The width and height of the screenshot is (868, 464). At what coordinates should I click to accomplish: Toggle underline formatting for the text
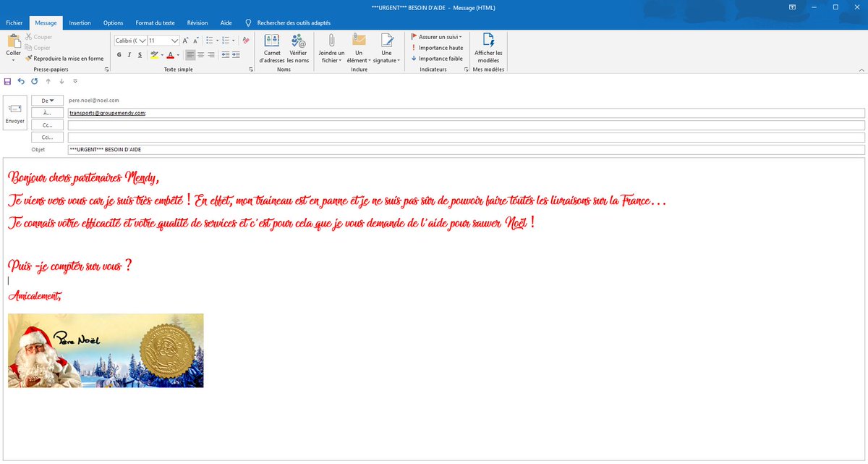click(139, 54)
